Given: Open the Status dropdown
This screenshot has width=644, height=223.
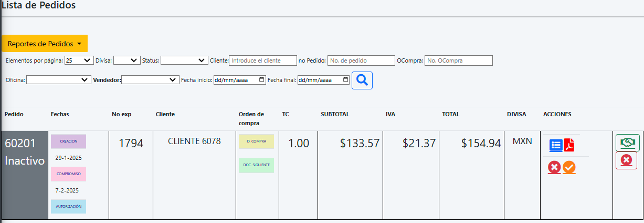Looking at the screenshot, I should click(184, 60).
